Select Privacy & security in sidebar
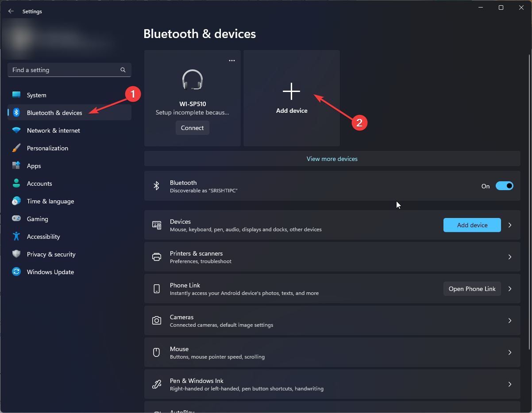The image size is (532, 413). click(50, 254)
